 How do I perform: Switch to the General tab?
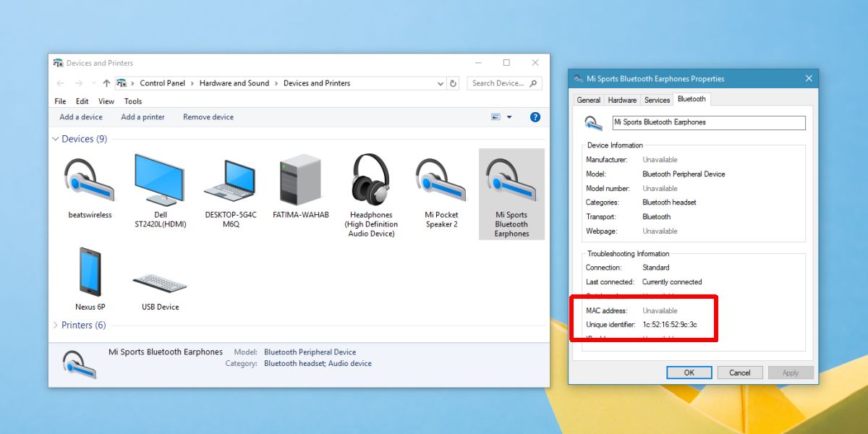point(589,100)
